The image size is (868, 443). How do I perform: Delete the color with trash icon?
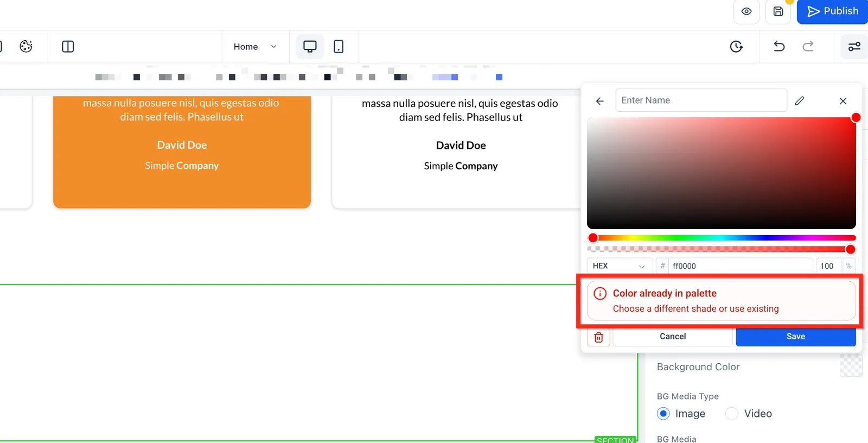coord(598,337)
